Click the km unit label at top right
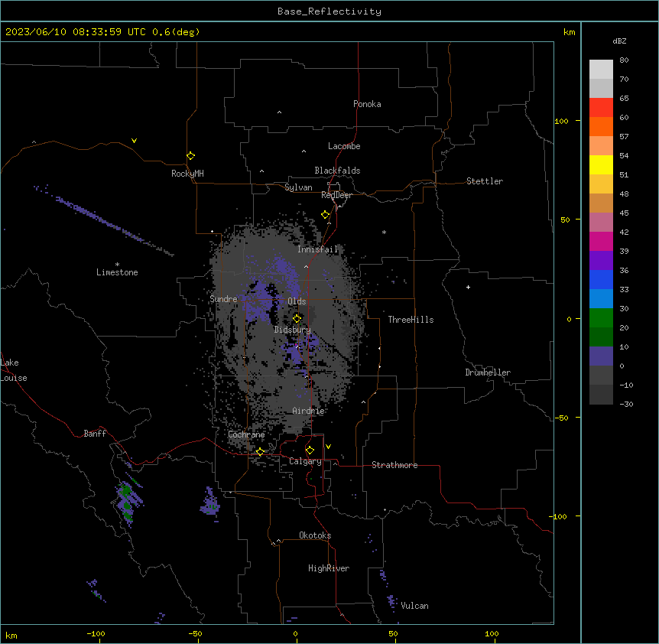The width and height of the screenshot is (659, 644). [569, 32]
